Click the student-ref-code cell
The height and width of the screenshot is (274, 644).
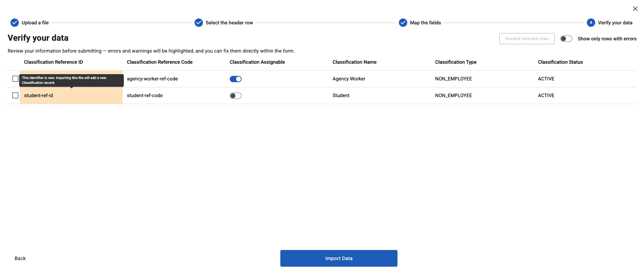click(174, 95)
